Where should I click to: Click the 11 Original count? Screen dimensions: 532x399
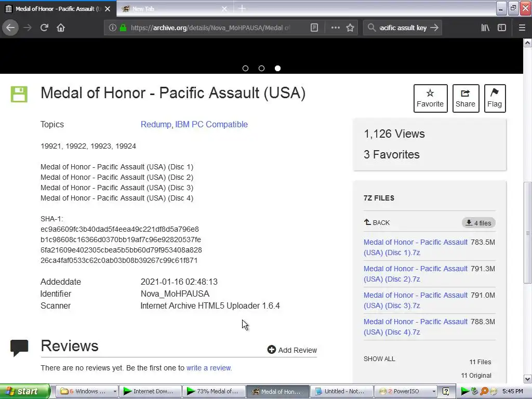pos(476,375)
